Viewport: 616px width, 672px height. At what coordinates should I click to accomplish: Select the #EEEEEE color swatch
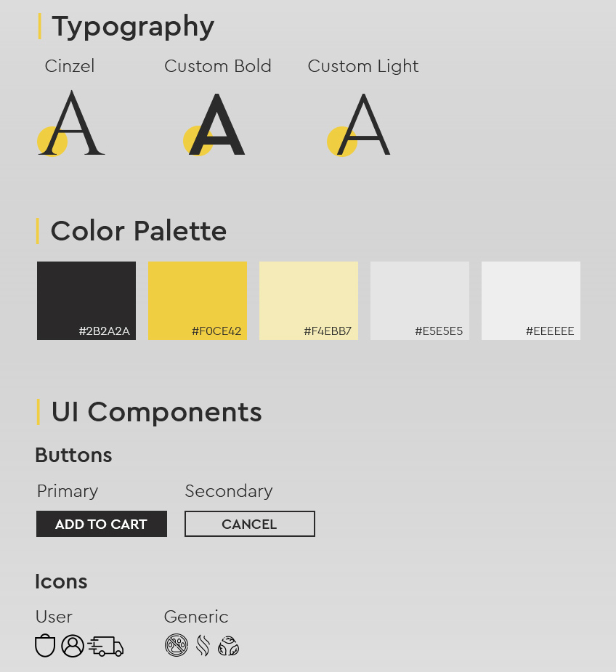531,301
